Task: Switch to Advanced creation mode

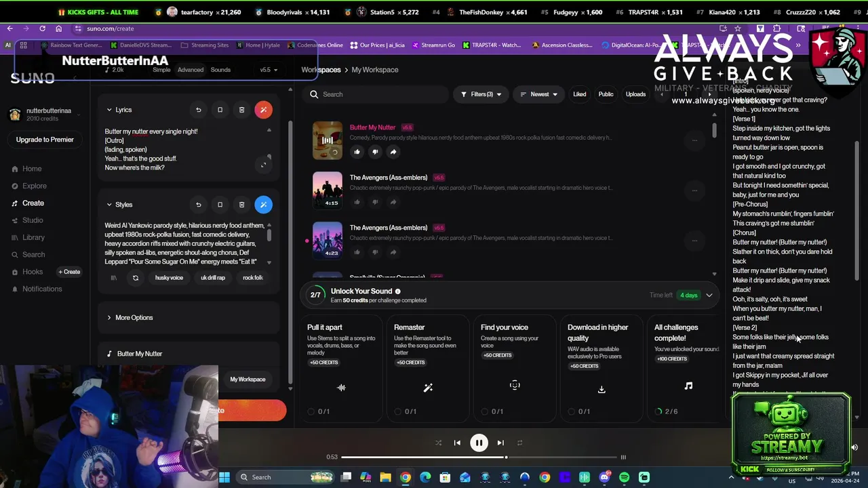Action: 191,70
